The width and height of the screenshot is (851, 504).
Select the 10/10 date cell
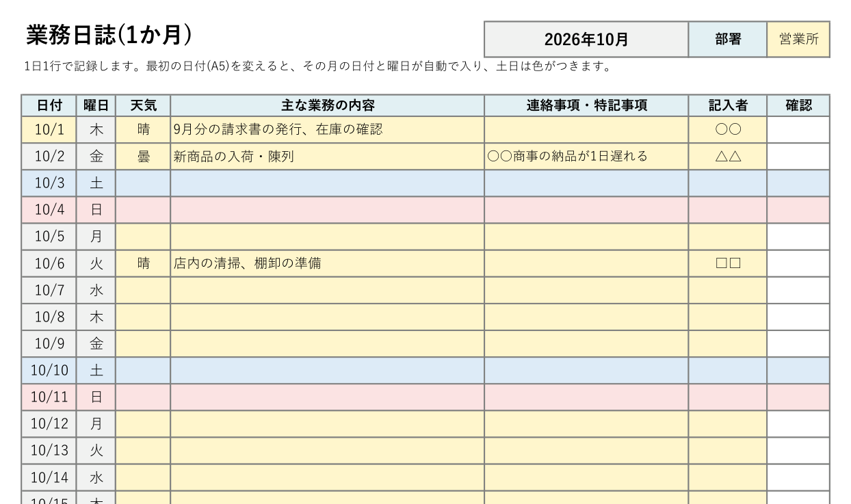49,370
